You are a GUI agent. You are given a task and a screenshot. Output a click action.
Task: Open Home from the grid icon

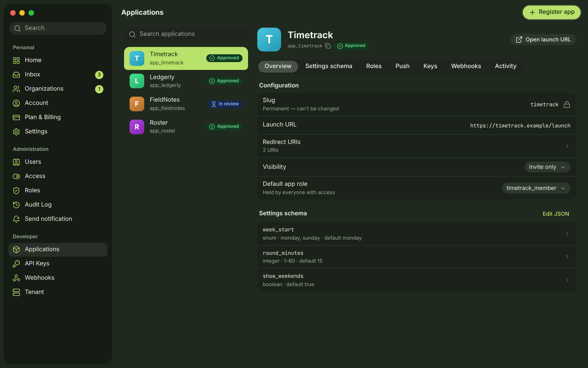coord(16,60)
